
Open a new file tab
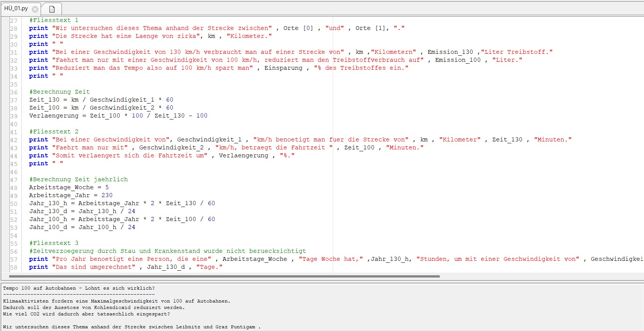(x=52, y=9)
